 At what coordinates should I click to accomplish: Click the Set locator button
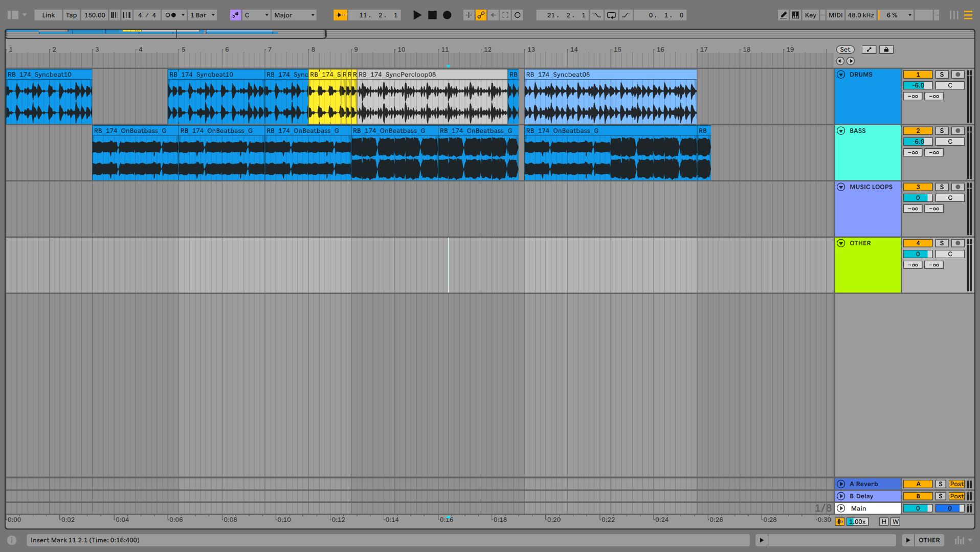(845, 50)
